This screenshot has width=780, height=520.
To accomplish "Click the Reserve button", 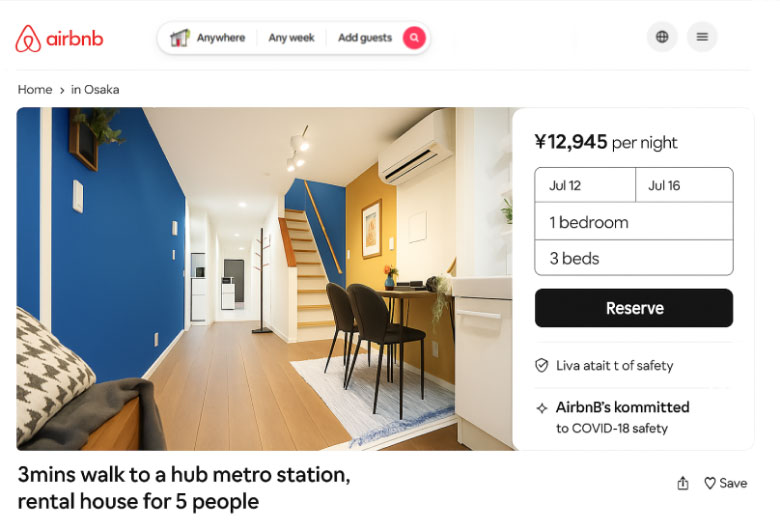I will [634, 308].
